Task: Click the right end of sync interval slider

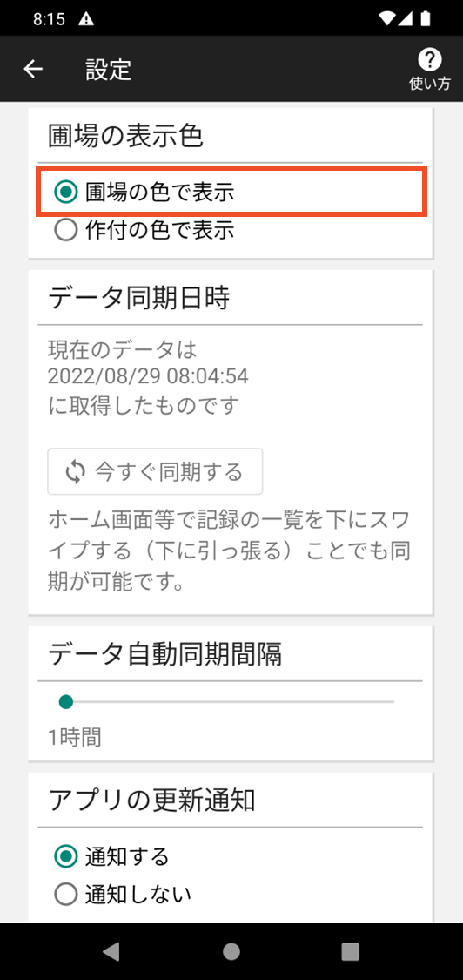Action: coord(393,702)
